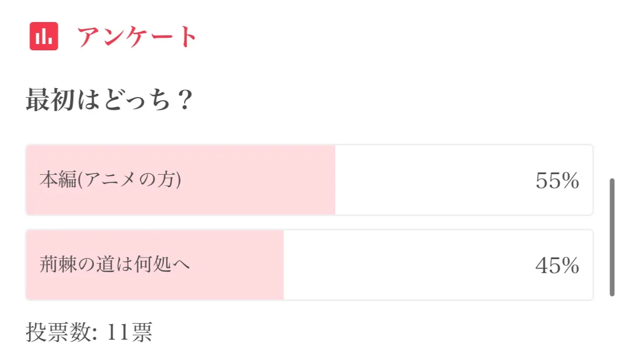Image resolution: width=619 pixels, height=364 pixels.
Task: Click the red poll bar-chart icon
Action: (x=44, y=36)
